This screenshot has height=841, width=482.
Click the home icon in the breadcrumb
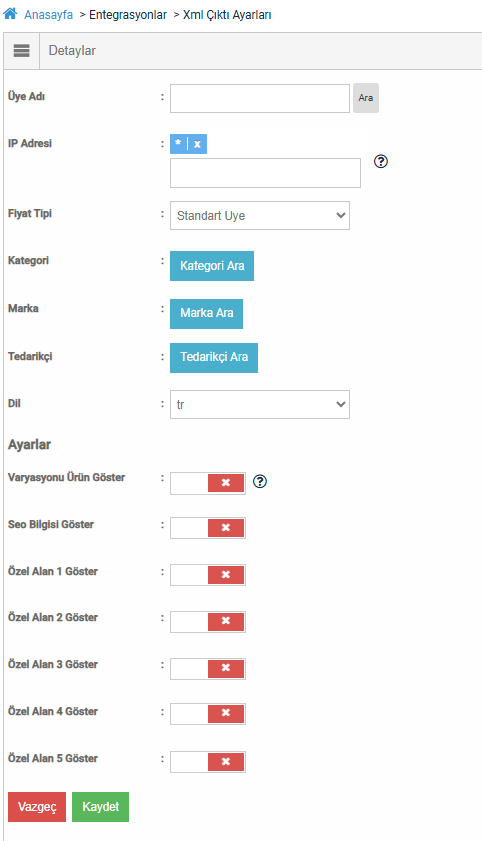tap(10, 13)
